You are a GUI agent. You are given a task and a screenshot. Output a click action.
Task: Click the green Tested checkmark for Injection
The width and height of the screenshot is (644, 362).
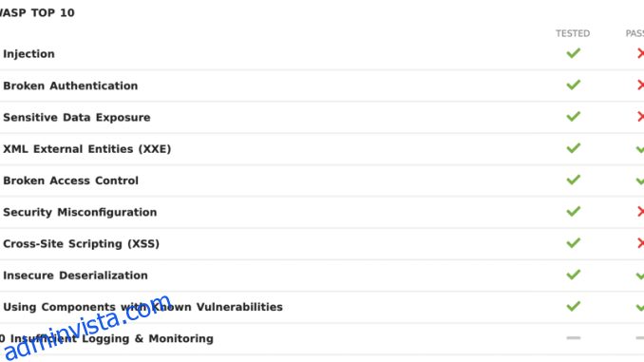pyautogui.click(x=574, y=53)
